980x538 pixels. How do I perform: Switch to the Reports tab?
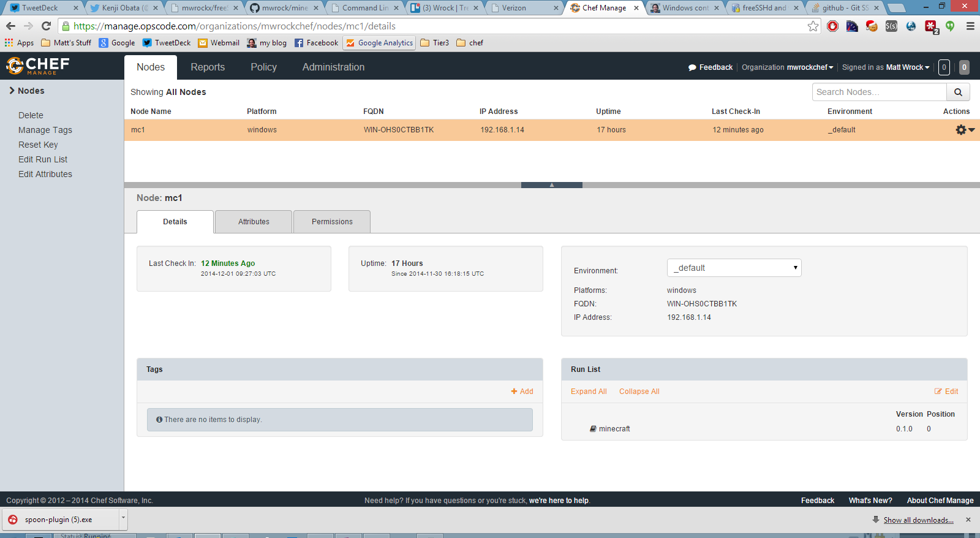point(208,67)
